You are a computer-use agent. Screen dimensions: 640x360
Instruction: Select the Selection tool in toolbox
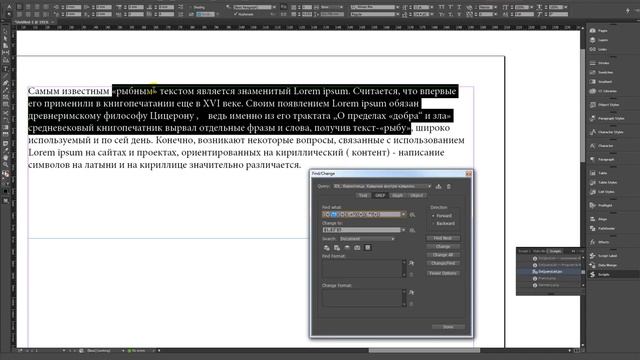pyautogui.click(x=5, y=32)
